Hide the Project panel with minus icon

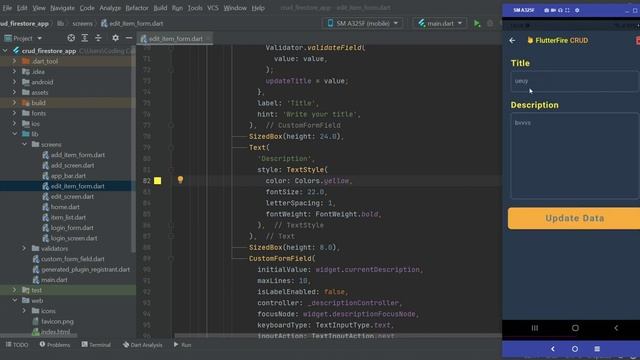[129, 38]
